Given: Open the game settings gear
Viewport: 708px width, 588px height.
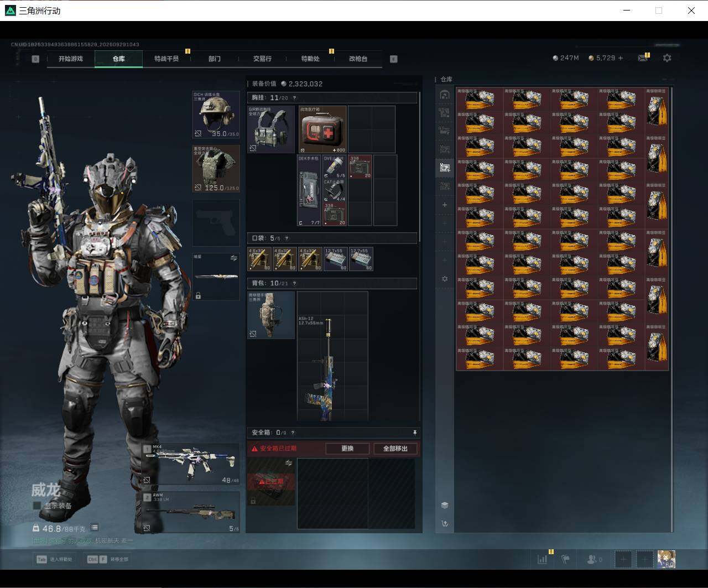Looking at the screenshot, I should 667,58.
